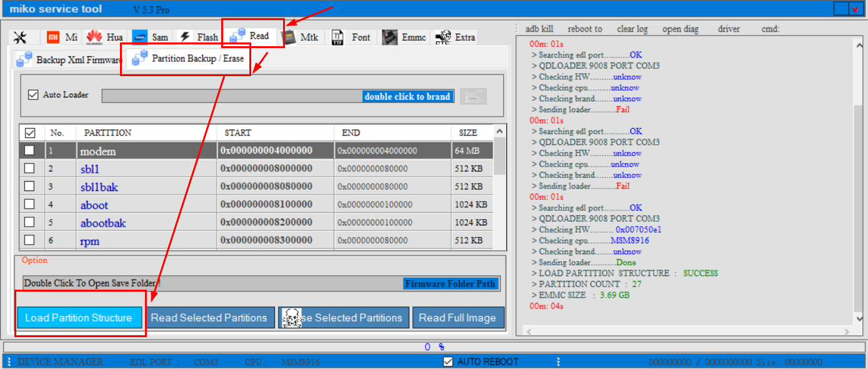Click Load Partition Structure button
868x369 pixels.
coord(79,318)
